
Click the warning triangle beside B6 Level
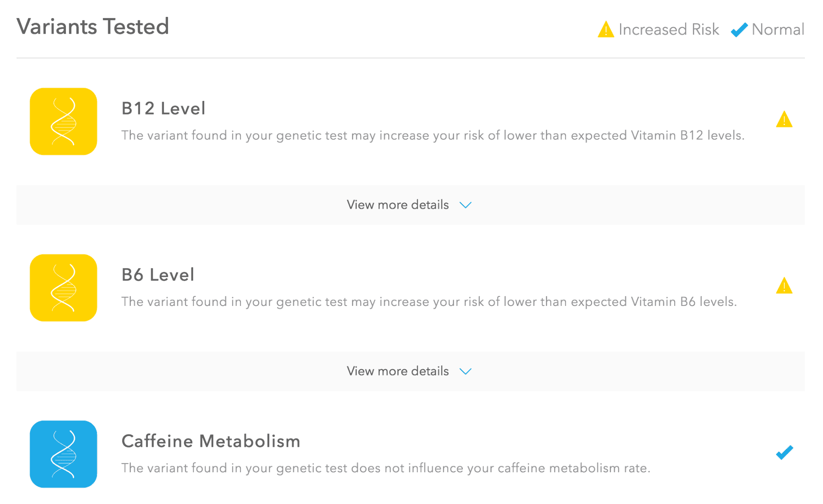(x=784, y=286)
